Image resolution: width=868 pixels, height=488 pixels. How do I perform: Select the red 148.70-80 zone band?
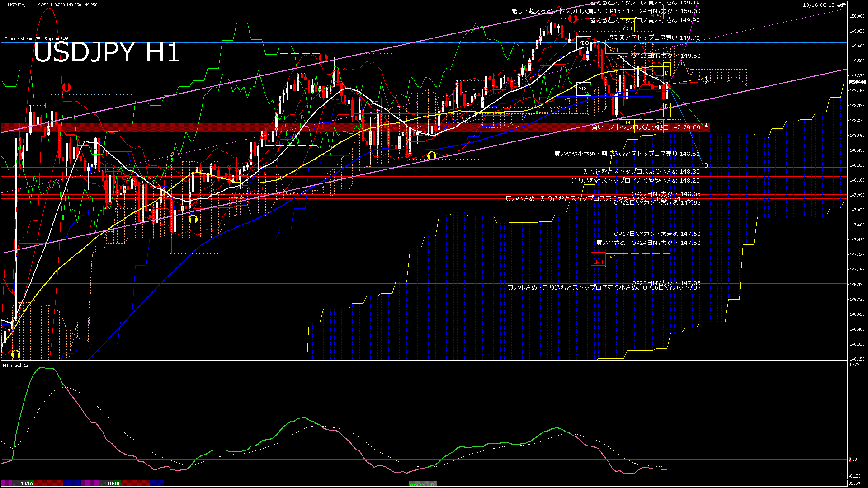(x=356, y=127)
